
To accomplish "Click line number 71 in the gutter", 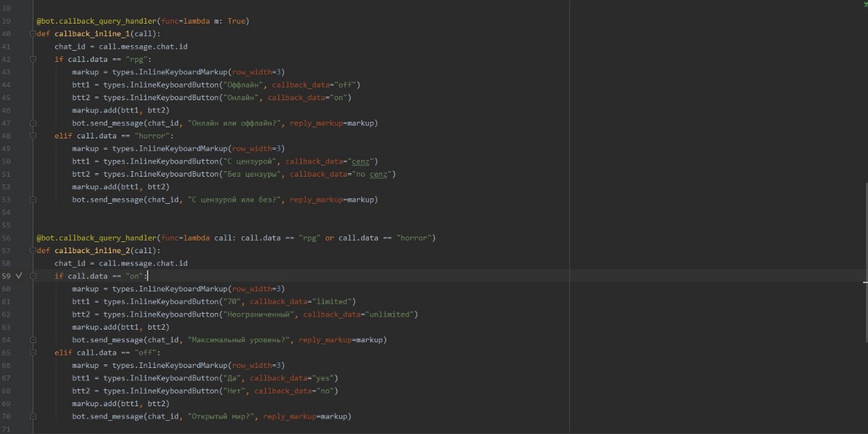I will click(x=6, y=429).
